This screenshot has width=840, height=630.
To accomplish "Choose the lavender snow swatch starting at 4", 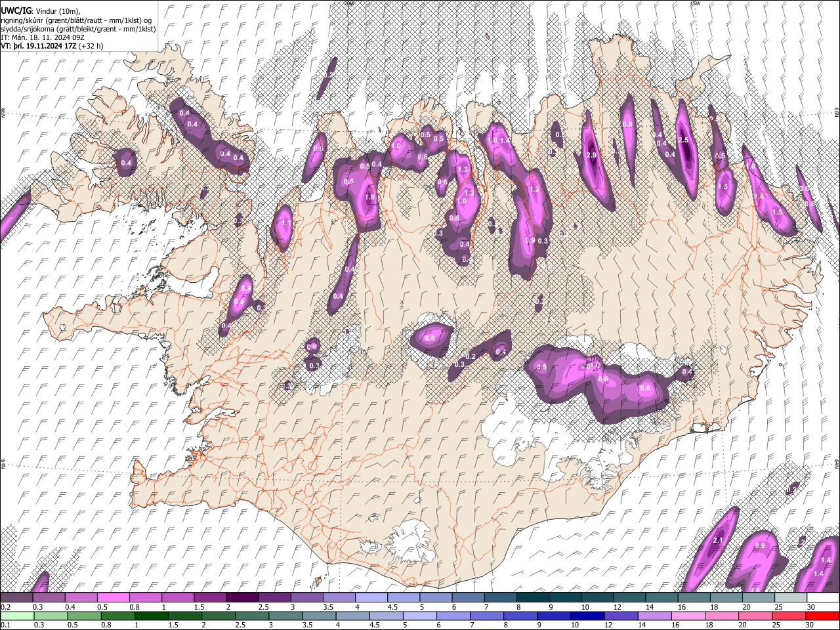I will click(371, 598).
